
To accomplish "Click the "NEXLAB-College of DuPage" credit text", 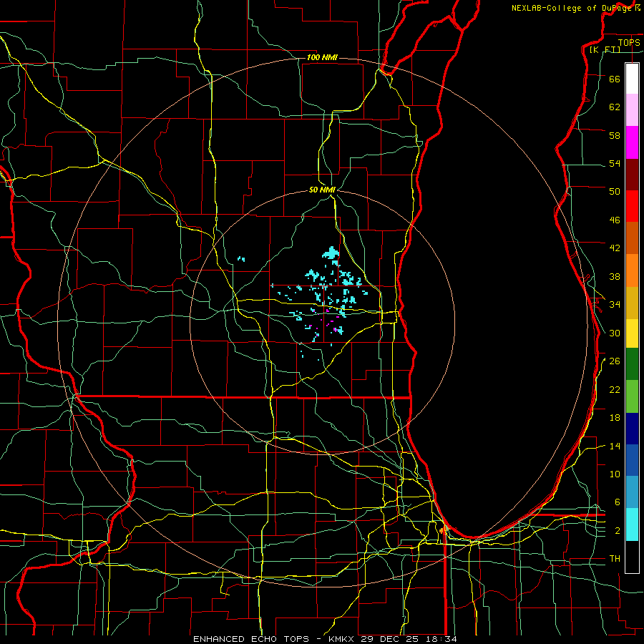I will click(x=573, y=8).
